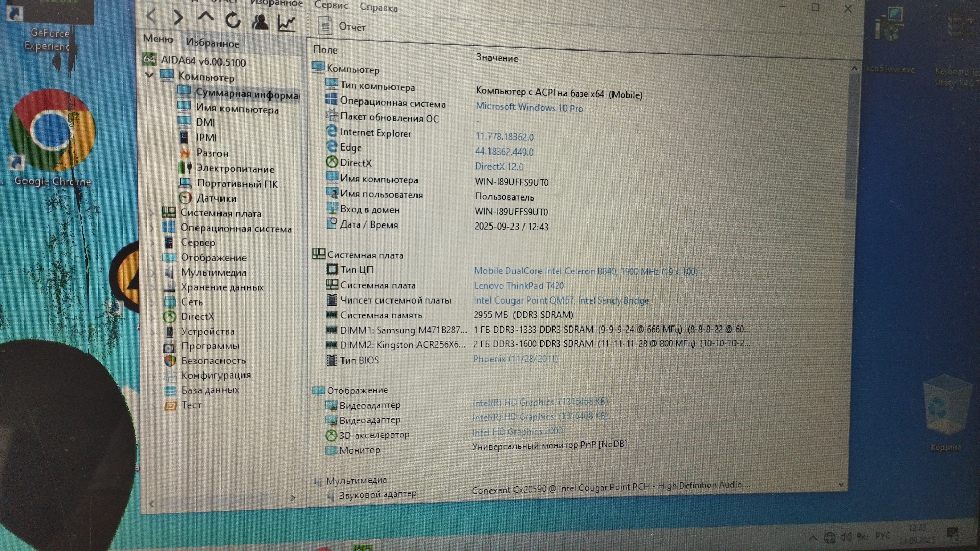Collapse the Компьютер tree node
This screenshot has height=551, width=980.
click(x=150, y=75)
